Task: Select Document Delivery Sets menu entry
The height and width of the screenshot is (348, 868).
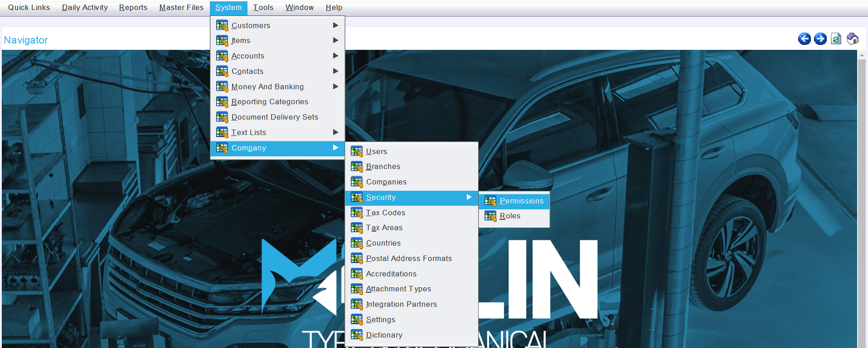Action: pos(277,117)
